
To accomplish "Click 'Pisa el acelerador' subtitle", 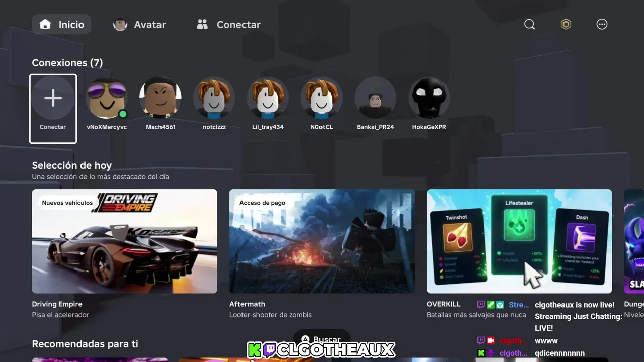I will (x=60, y=315).
